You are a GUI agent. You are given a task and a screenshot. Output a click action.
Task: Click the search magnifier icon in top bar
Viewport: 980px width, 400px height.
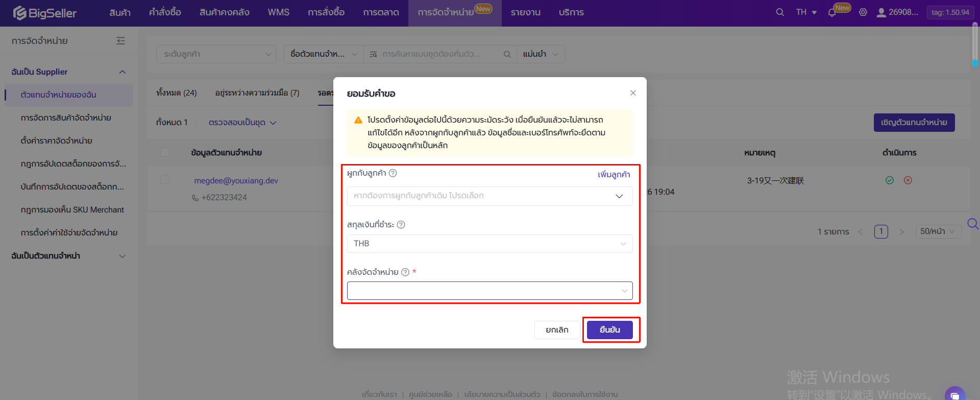[x=780, y=12]
